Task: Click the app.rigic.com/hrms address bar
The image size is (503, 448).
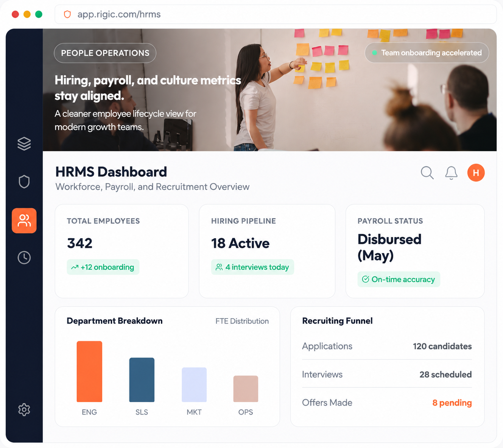Action: click(x=276, y=14)
